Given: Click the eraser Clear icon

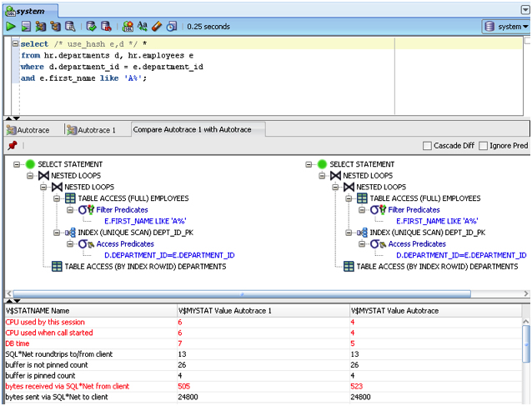Looking at the screenshot, I should 157,27.
